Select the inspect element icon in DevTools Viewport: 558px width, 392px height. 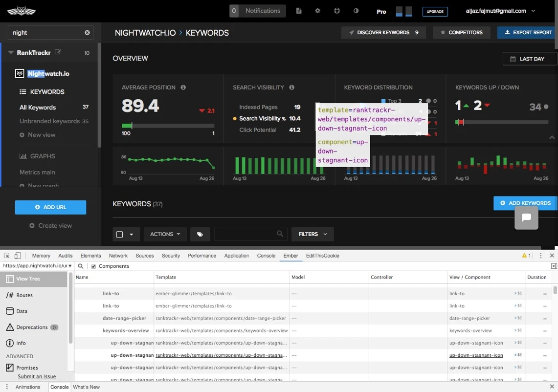pyautogui.click(x=7, y=255)
